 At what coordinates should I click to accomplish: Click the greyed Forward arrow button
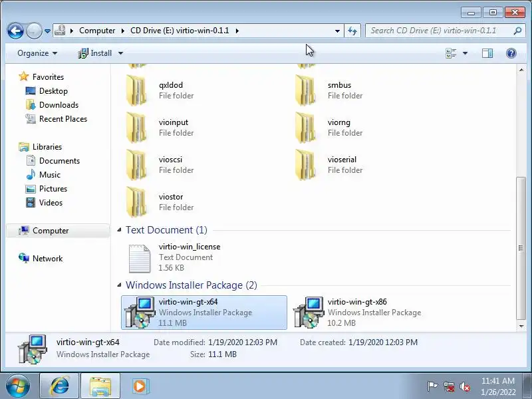pyautogui.click(x=34, y=31)
